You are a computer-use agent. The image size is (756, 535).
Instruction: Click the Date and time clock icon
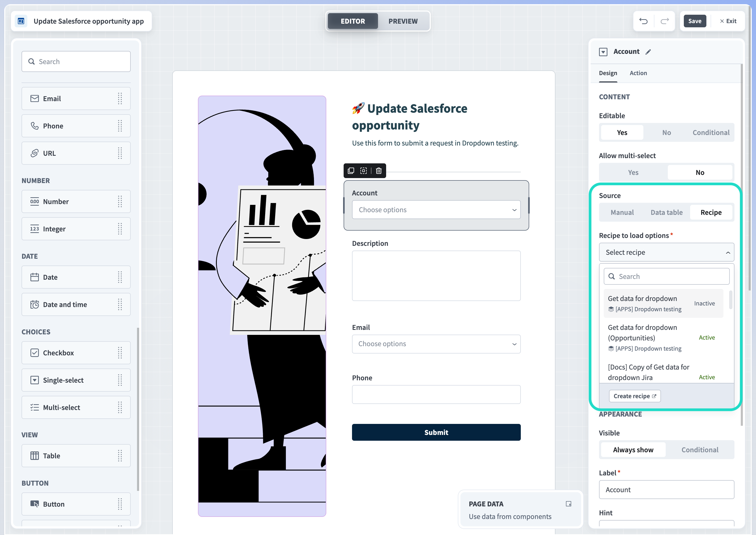point(35,304)
